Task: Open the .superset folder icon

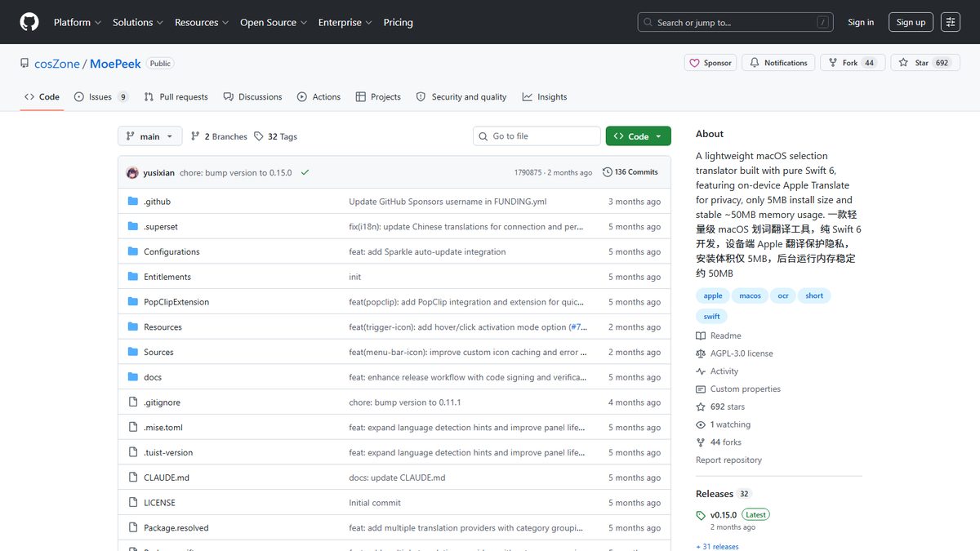Action: pyautogui.click(x=133, y=226)
